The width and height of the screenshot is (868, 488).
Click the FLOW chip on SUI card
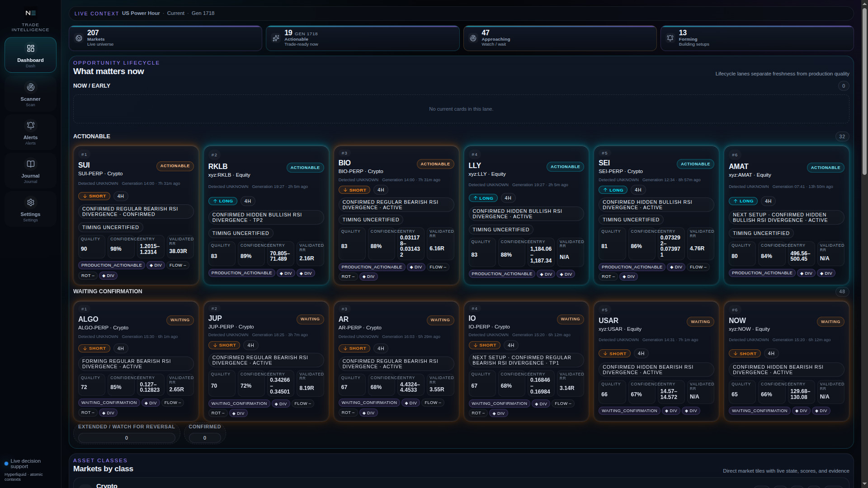coord(178,265)
